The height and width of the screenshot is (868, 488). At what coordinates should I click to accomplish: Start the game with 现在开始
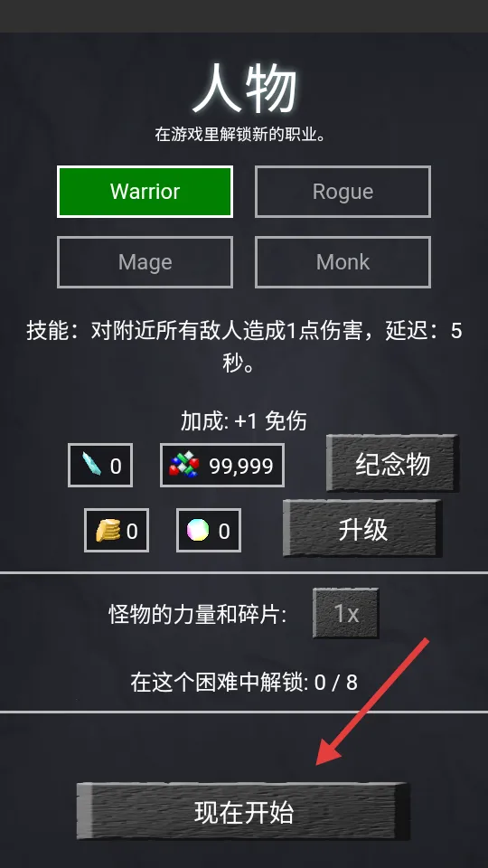point(243,812)
